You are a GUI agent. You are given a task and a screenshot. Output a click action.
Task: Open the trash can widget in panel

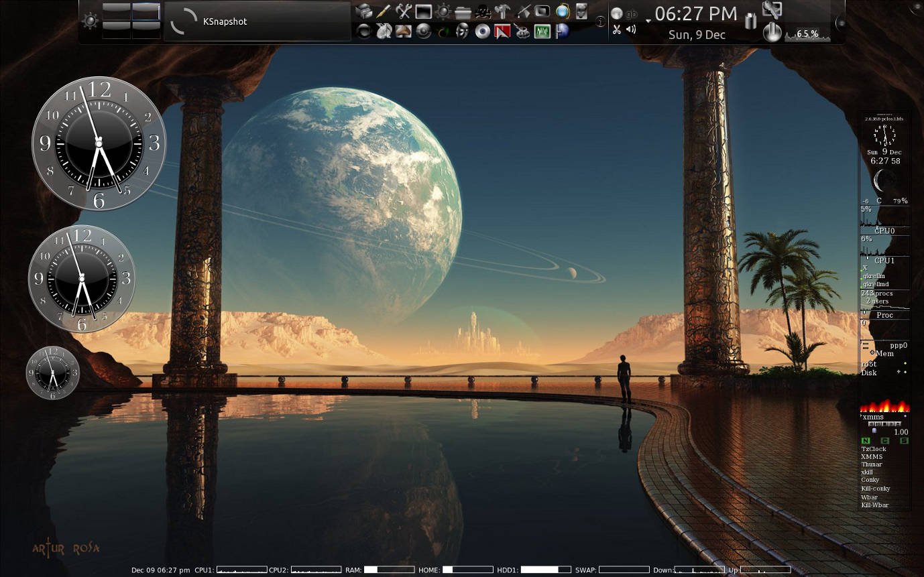[x=751, y=21]
